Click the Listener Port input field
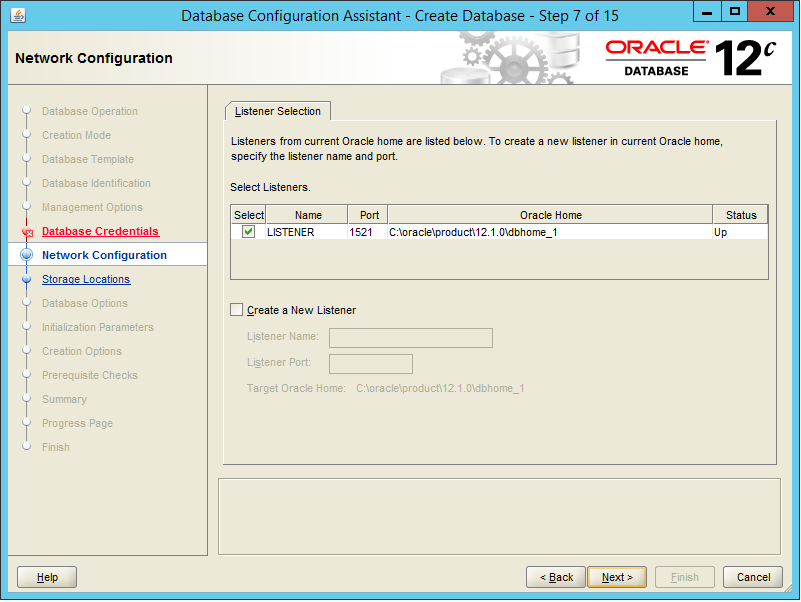801x602 pixels. [x=371, y=364]
